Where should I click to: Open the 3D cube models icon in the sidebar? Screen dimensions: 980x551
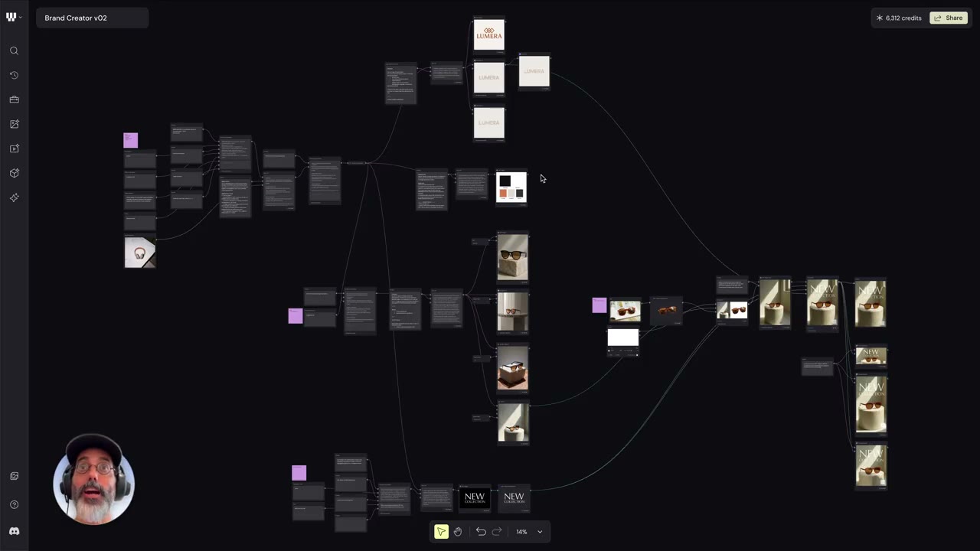pyautogui.click(x=14, y=173)
